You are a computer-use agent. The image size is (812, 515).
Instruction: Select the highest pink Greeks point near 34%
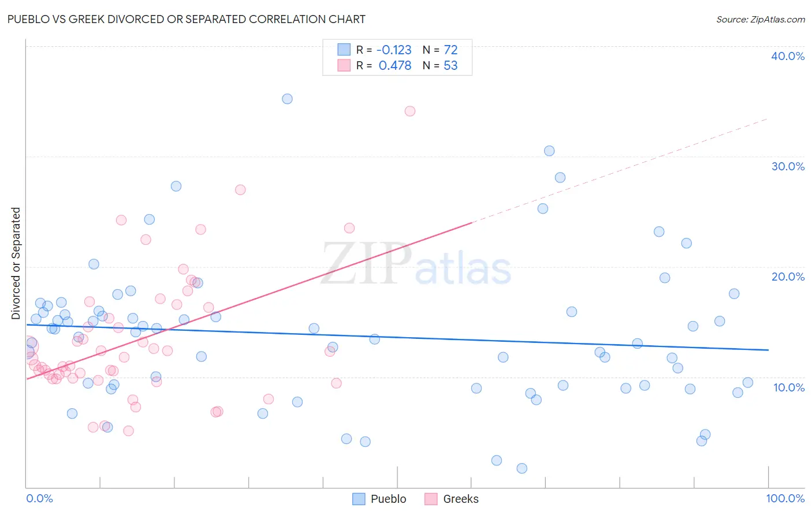coord(410,111)
